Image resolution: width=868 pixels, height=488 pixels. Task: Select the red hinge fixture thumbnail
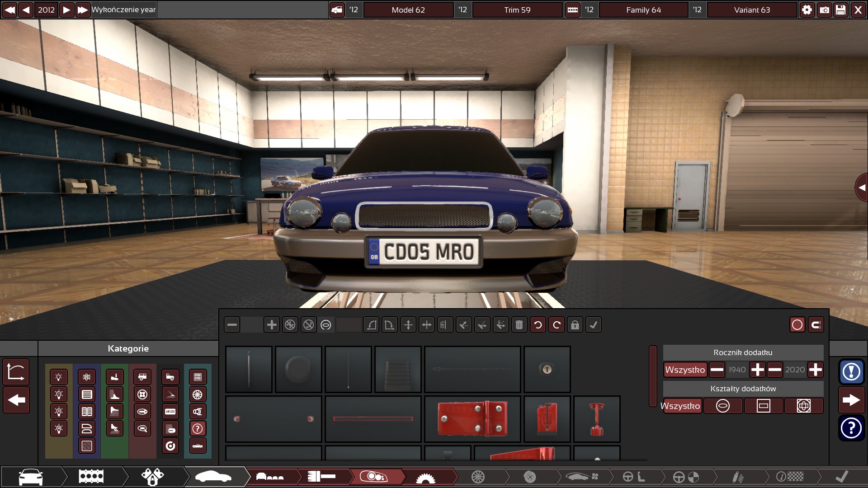point(472,419)
